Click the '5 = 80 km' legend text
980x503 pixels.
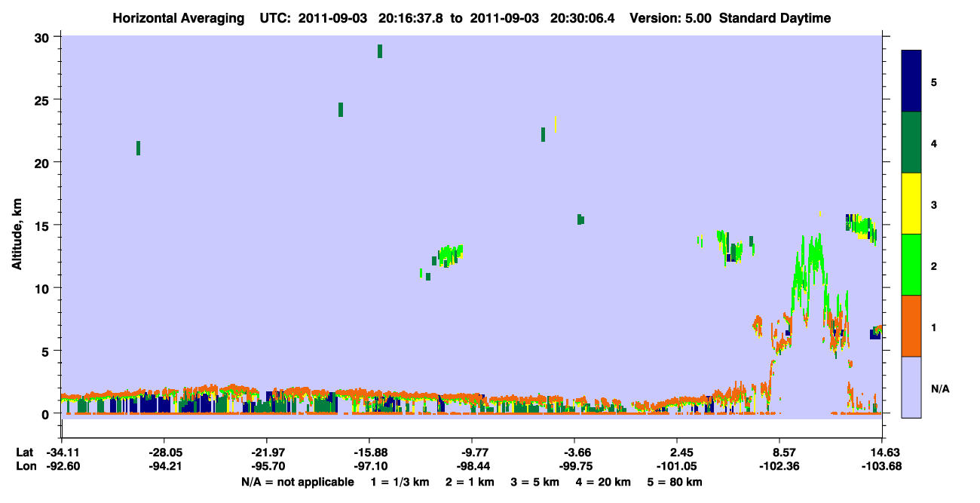click(676, 482)
